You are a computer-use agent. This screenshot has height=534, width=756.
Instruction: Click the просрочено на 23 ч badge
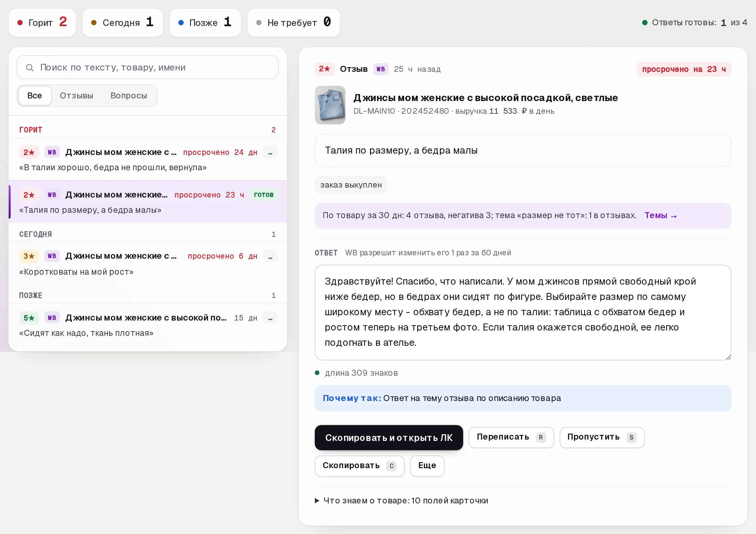684,69
